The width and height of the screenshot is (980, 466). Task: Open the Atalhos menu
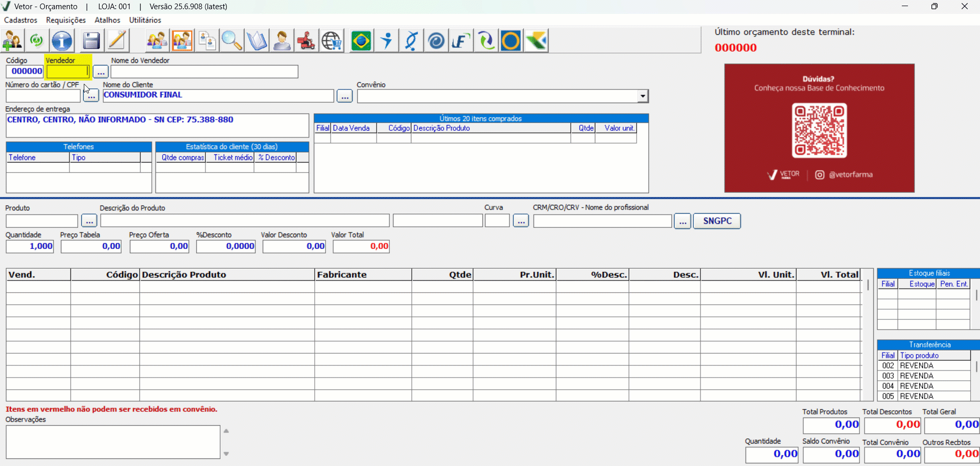pyautogui.click(x=107, y=20)
